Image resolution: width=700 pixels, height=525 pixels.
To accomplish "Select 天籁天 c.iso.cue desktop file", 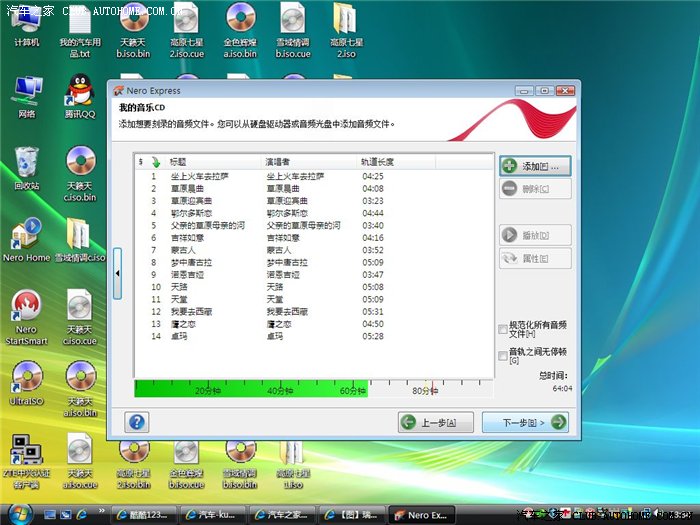I will tap(80, 317).
